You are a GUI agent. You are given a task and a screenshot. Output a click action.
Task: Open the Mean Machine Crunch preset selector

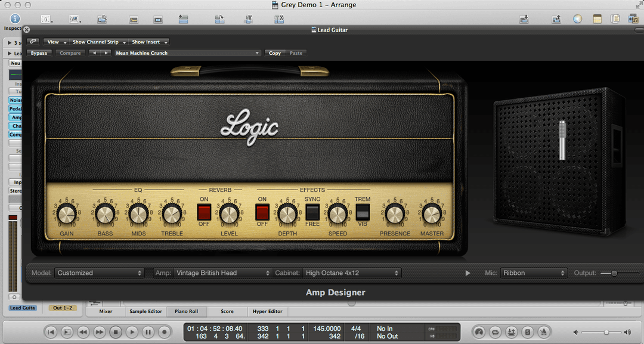pos(187,52)
